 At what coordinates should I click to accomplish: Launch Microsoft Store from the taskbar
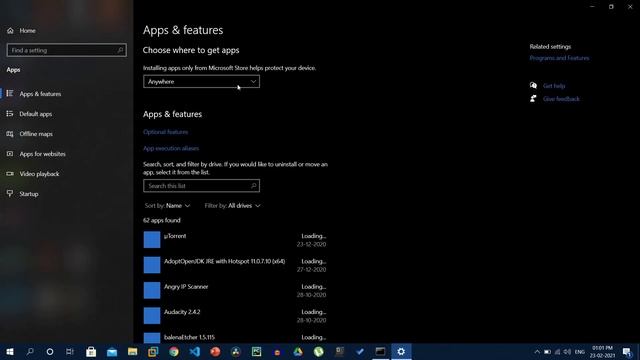click(x=91, y=351)
